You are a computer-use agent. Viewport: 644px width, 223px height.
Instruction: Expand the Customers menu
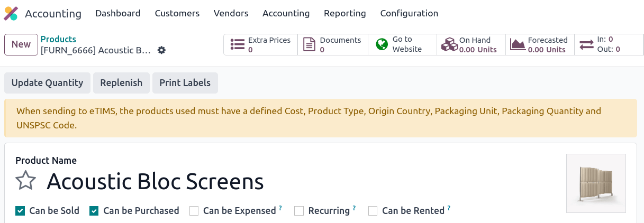coord(177,13)
